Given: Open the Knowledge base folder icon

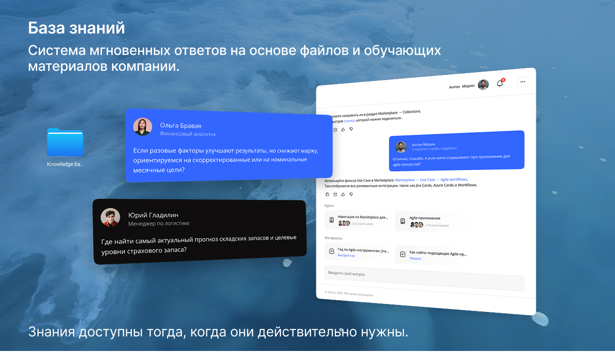Looking at the screenshot, I should tap(65, 142).
